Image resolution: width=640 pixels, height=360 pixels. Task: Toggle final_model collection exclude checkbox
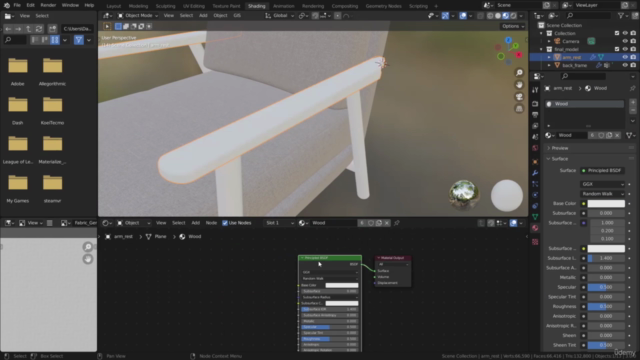(617, 49)
